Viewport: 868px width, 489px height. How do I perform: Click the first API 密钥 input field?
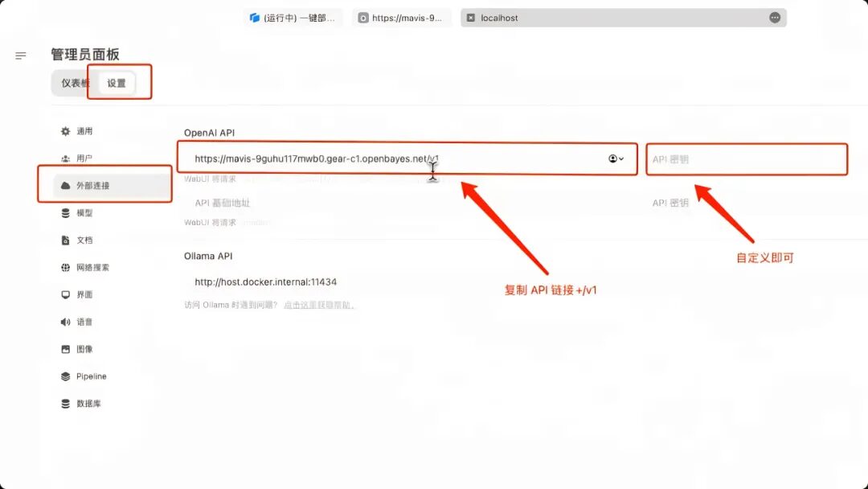pyautogui.click(x=746, y=159)
